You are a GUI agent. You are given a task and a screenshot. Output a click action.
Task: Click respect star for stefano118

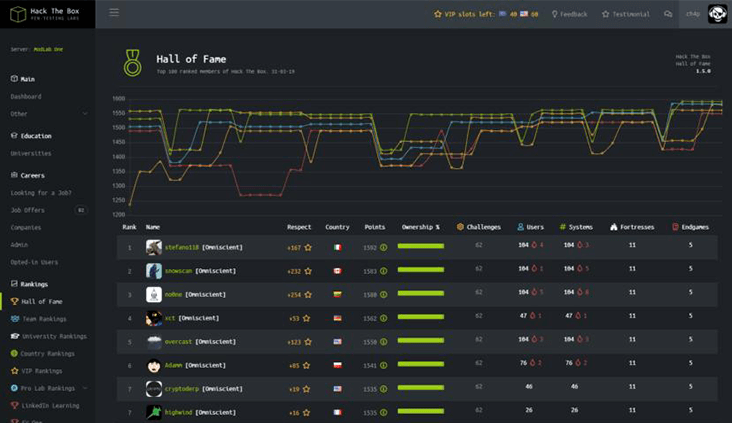pos(308,247)
